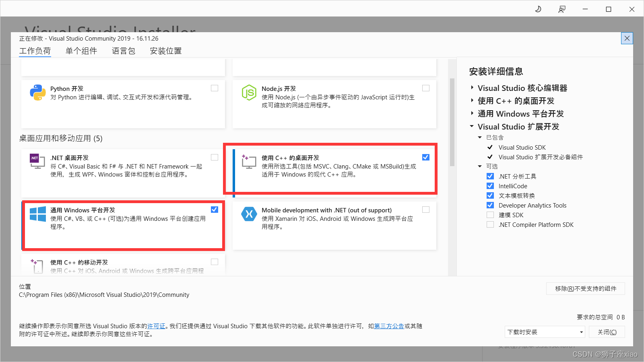The height and width of the screenshot is (362, 644).
Task: Expand 通用 Windows 平台开发 details
Action: pos(472,113)
